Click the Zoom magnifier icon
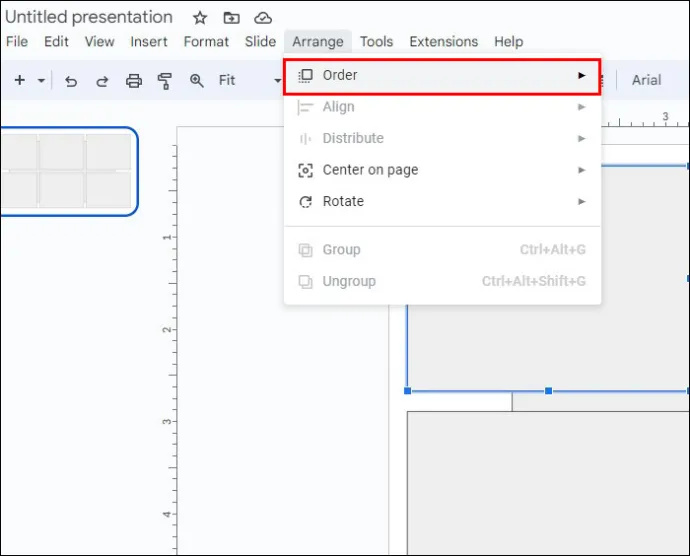The width and height of the screenshot is (690, 556). (196, 81)
